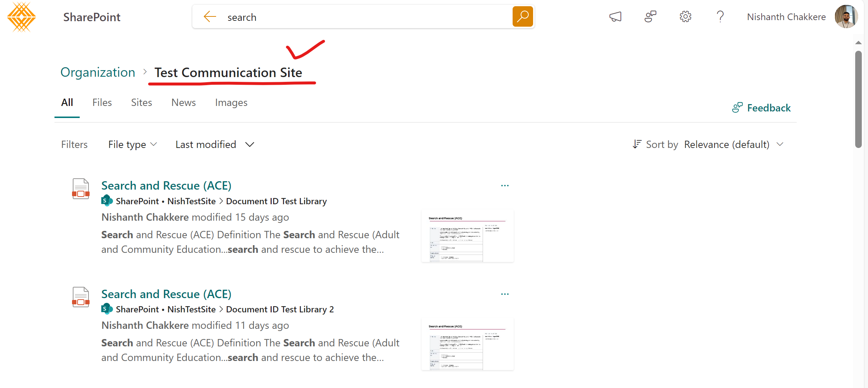
Task: Click the feedback people icon in header
Action: pos(650,16)
